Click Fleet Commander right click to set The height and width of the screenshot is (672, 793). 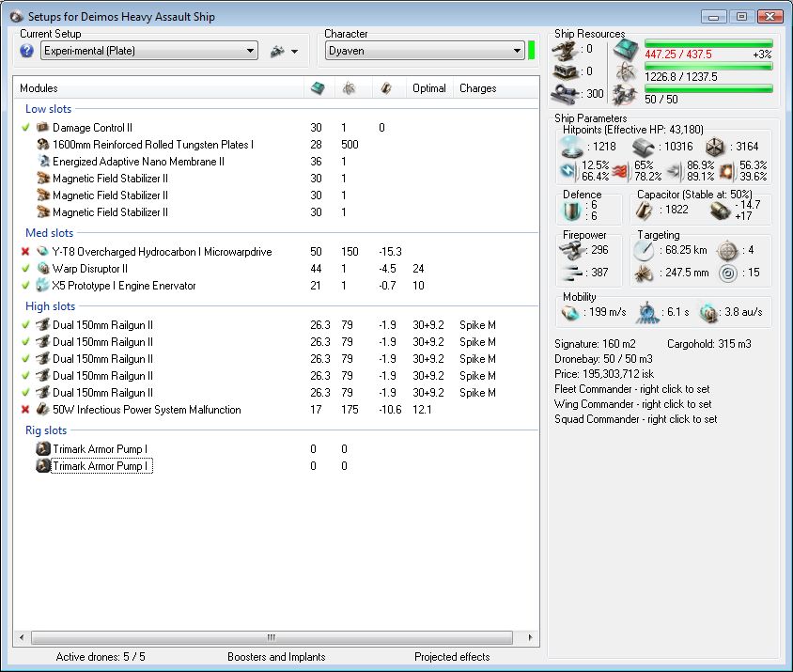(x=631, y=389)
